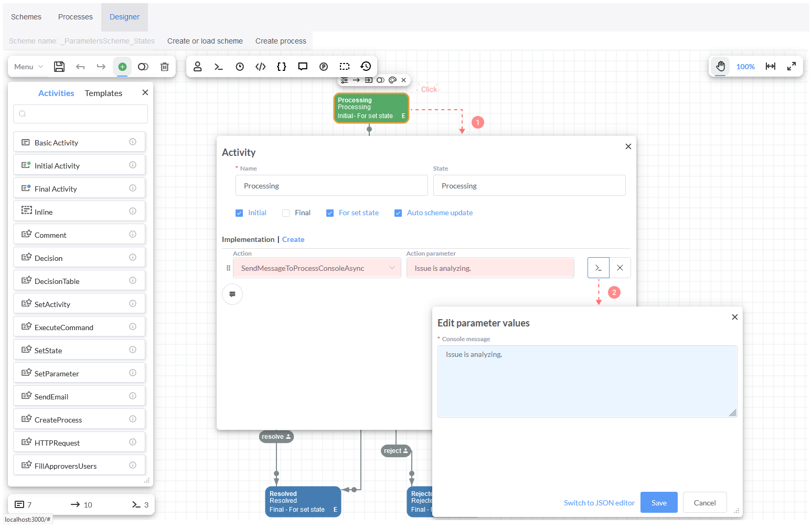Click the sliders settings icon above Processing node

(x=344, y=80)
